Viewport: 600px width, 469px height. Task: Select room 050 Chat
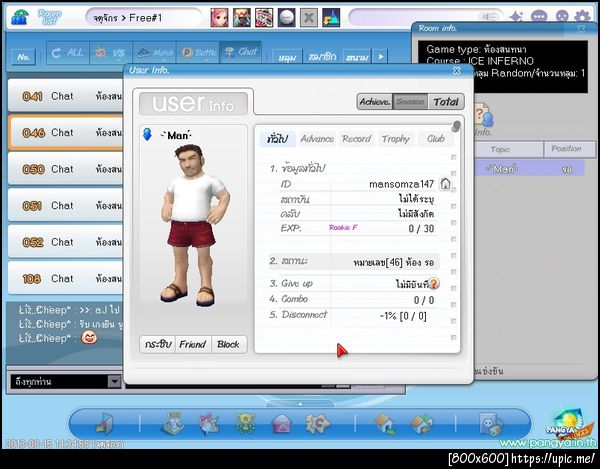66,169
